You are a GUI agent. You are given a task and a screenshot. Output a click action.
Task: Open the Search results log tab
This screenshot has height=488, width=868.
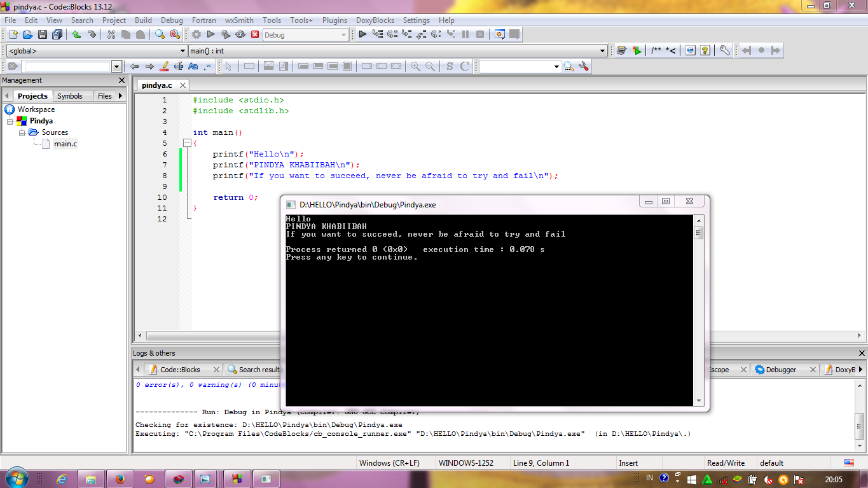(254, 370)
